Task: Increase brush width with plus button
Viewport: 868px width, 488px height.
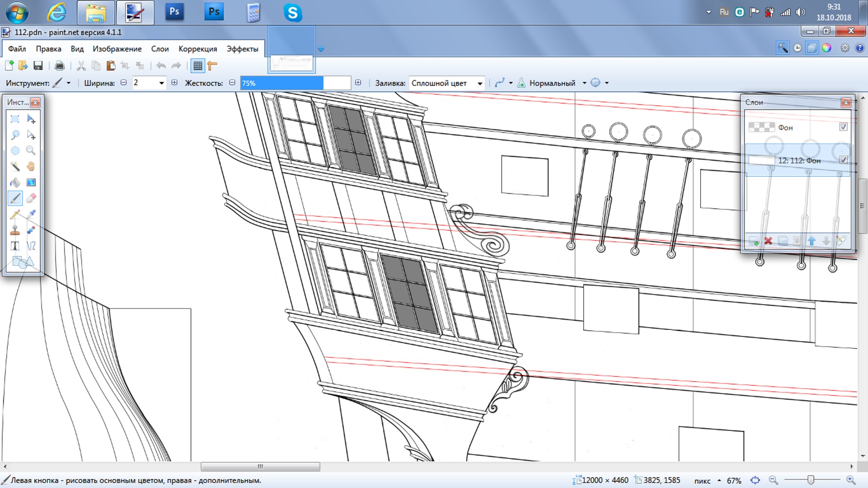Action: coord(174,83)
